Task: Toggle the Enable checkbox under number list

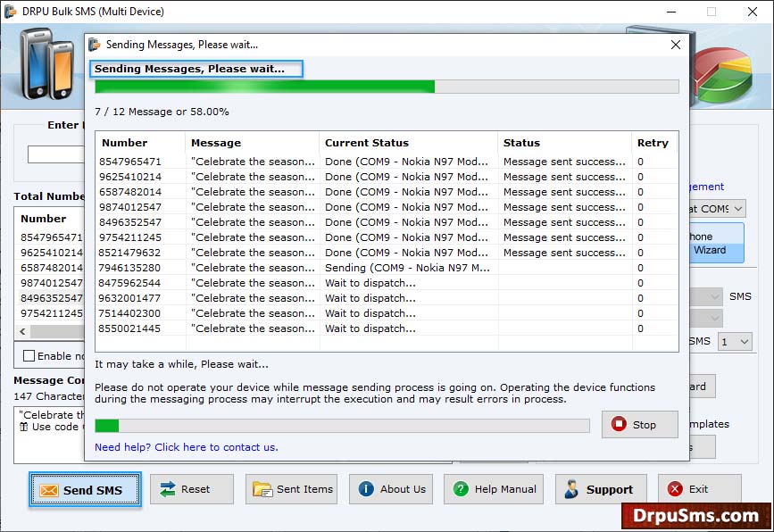Action: (x=29, y=356)
